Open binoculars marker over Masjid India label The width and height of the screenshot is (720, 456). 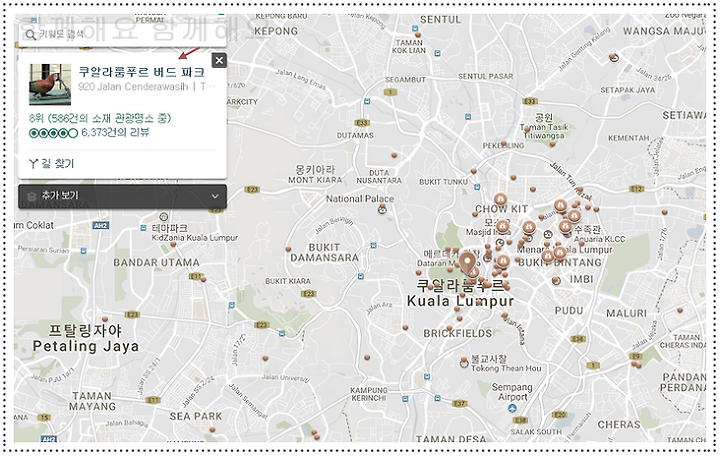(x=502, y=226)
